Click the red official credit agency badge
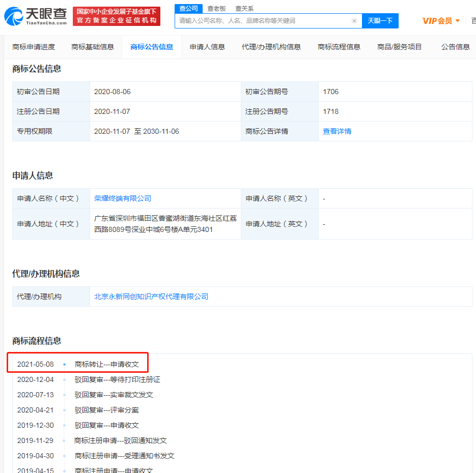This screenshot has height=473, width=476. pos(117,16)
